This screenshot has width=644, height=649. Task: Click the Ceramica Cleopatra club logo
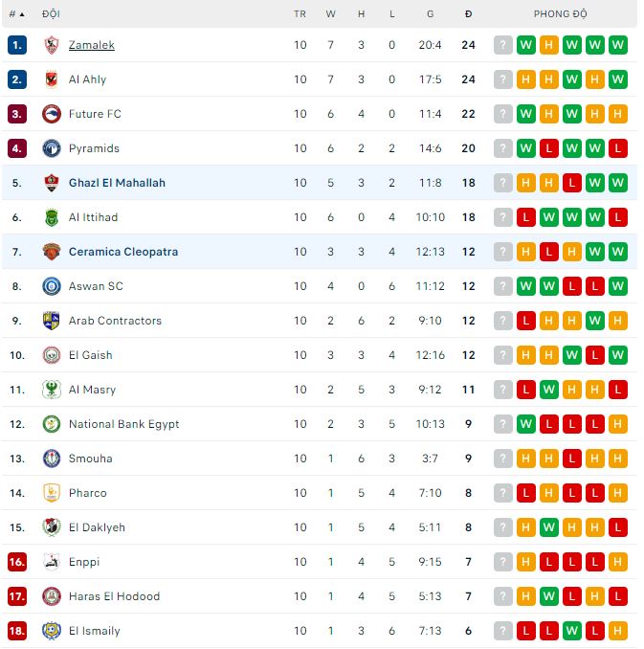[51, 252]
